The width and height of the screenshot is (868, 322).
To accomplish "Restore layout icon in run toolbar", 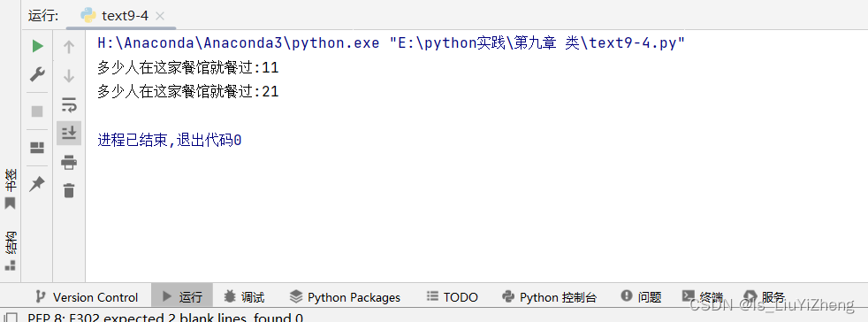I will 37,148.
